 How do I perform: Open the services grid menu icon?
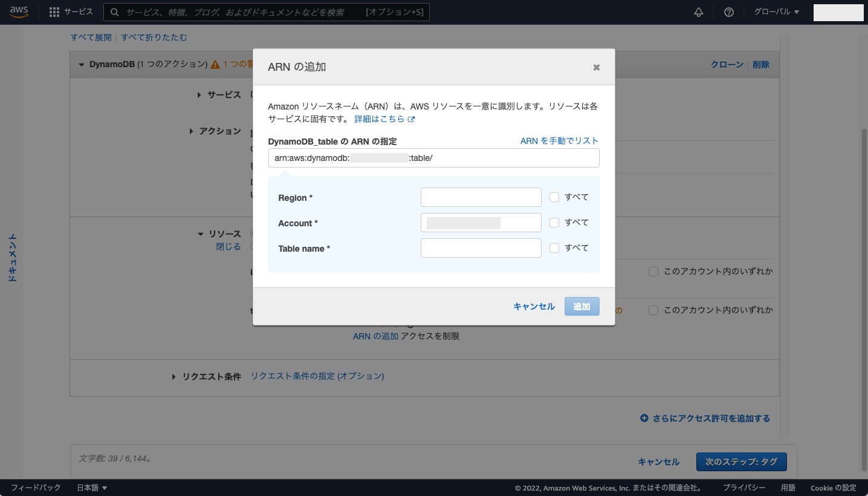54,12
